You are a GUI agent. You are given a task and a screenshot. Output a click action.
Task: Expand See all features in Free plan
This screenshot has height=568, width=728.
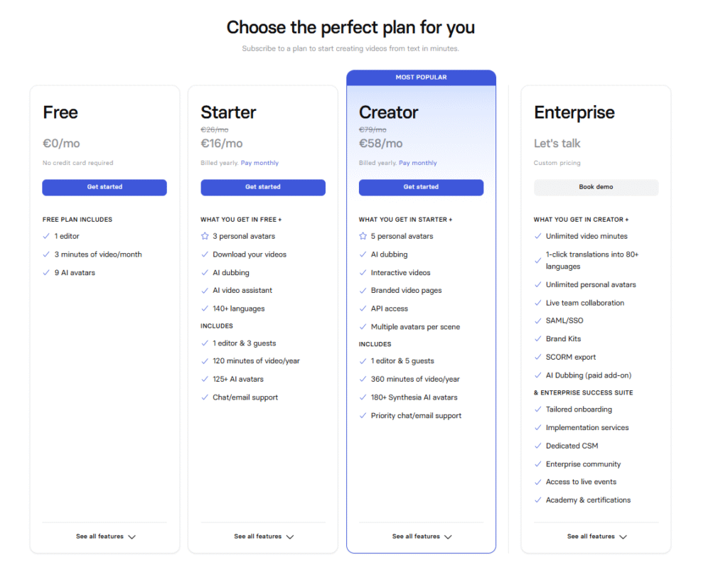pyautogui.click(x=105, y=537)
